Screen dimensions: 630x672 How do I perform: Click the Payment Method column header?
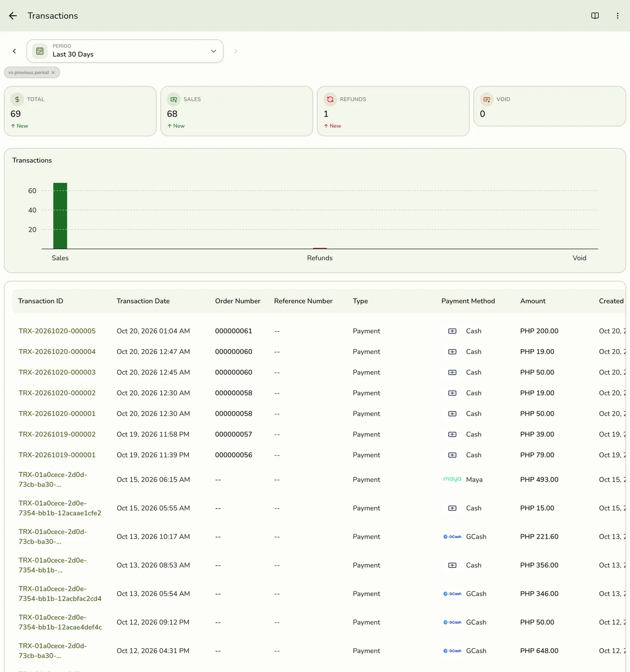468,301
